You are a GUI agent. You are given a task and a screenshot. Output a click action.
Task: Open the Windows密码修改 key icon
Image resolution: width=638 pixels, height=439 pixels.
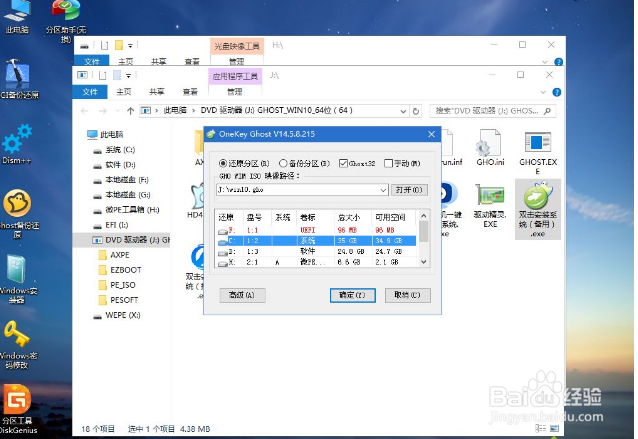(x=18, y=345)
